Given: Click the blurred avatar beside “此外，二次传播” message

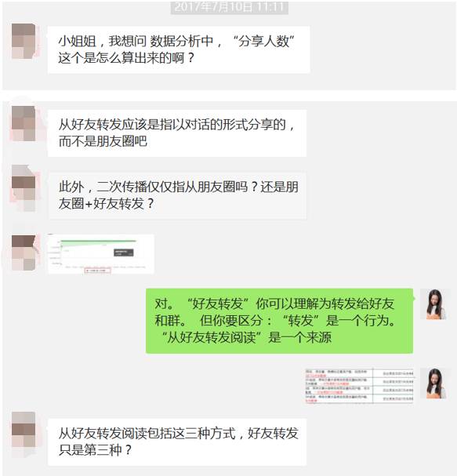Looking at the screenshot, I should point(24,188).
